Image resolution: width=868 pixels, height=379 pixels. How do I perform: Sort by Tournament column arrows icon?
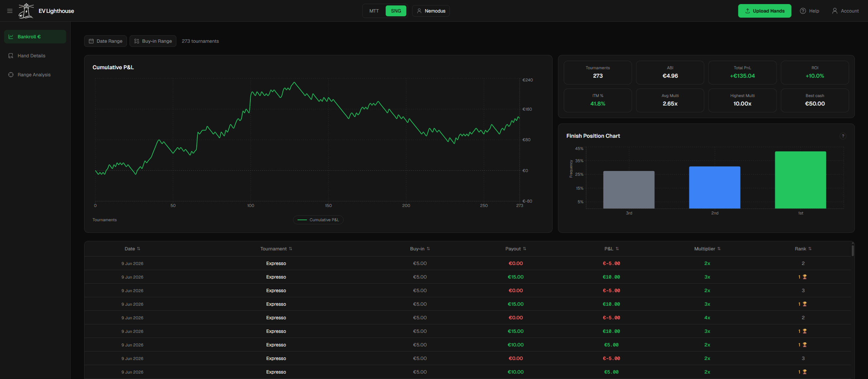coord(291,249)
